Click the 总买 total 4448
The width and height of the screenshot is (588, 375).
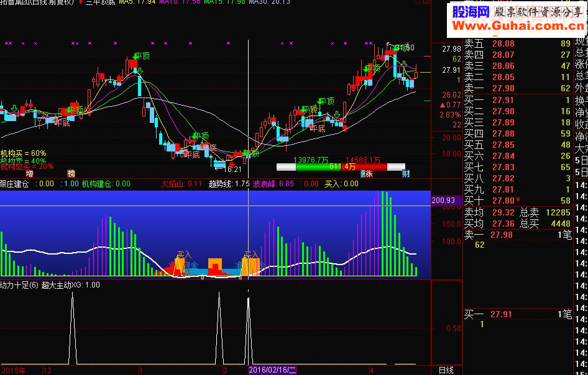tap(561, 224)
